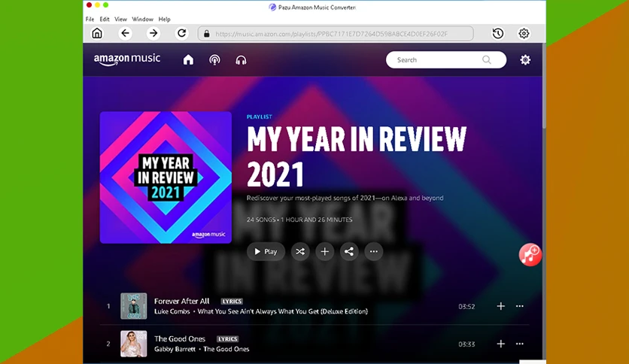Add Forever After All to library
This screenshot has width=629, height=364.
click(500, 306)
